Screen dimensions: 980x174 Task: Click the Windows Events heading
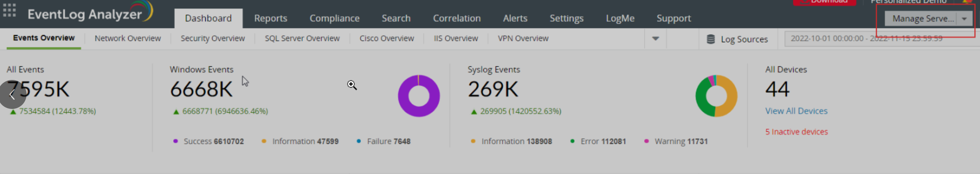point(201,70)
